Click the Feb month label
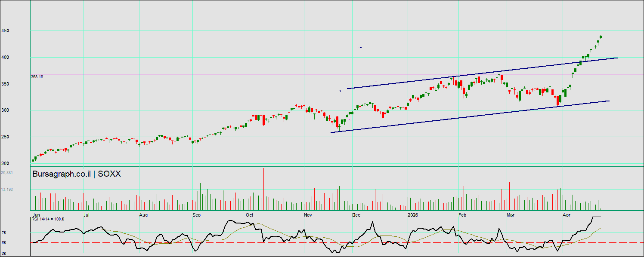Screen dimensions: 644x257 pos(462,214)
